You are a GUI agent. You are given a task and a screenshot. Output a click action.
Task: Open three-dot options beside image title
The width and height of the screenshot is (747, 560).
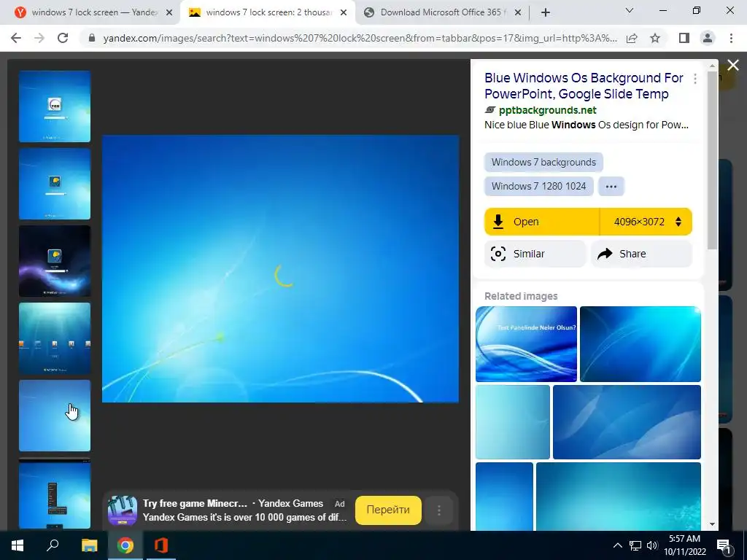tap(695, 79)
